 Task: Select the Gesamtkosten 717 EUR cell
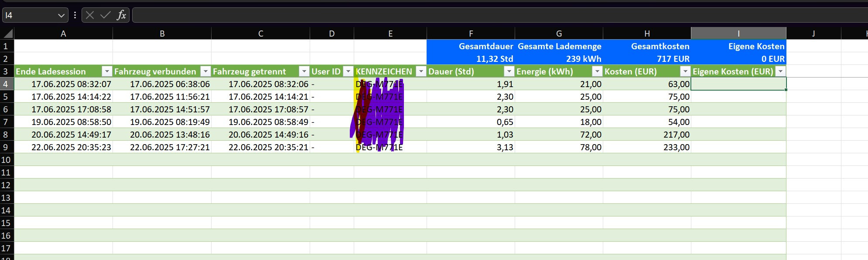tap(647, 59)
